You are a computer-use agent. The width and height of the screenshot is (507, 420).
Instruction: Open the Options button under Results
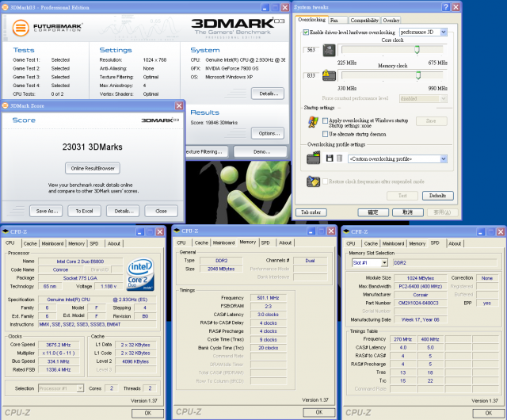coord(268,133)
